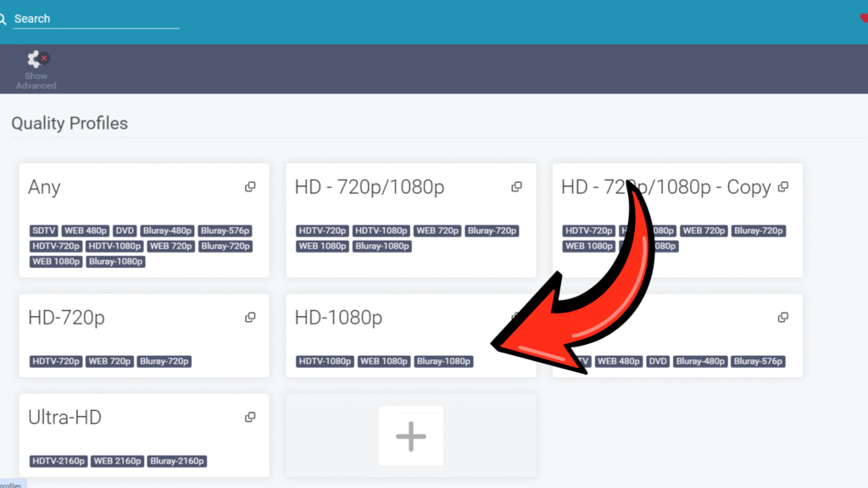Clone the HD - 720p/1080p - Copy profile
The image size is (868, 488).
point(783,187)
